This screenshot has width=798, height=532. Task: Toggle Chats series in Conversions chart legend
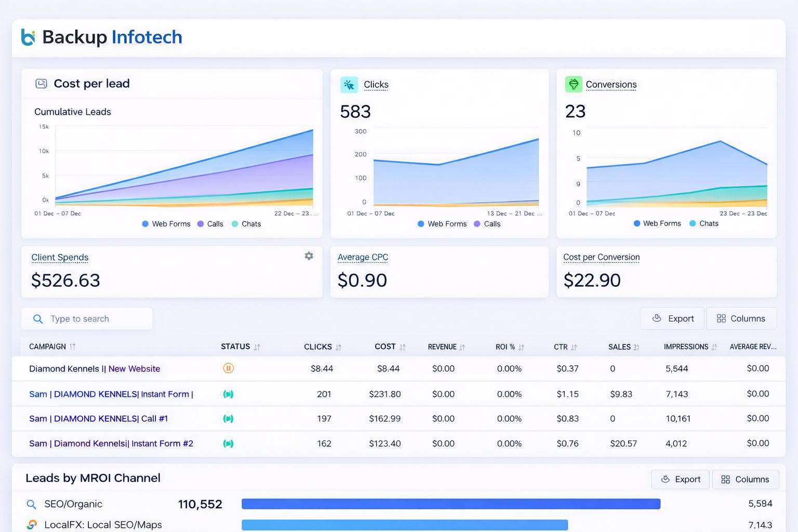point(703,223)
